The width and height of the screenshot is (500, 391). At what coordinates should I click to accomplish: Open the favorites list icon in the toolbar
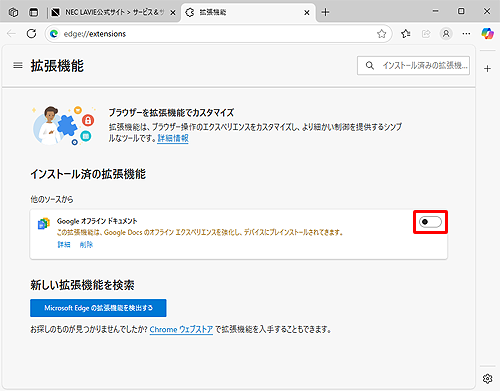coord(406,34)
